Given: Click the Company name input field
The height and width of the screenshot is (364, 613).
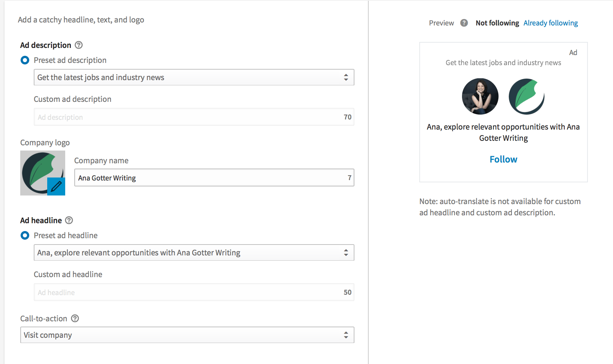Looking at the screenshot, I should tap(214, 178).
